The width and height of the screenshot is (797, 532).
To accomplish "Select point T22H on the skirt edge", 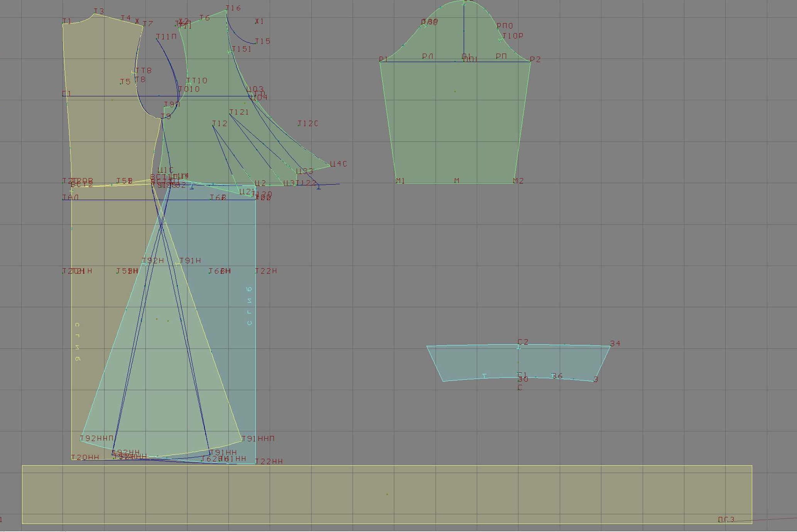I will point(255,273).
